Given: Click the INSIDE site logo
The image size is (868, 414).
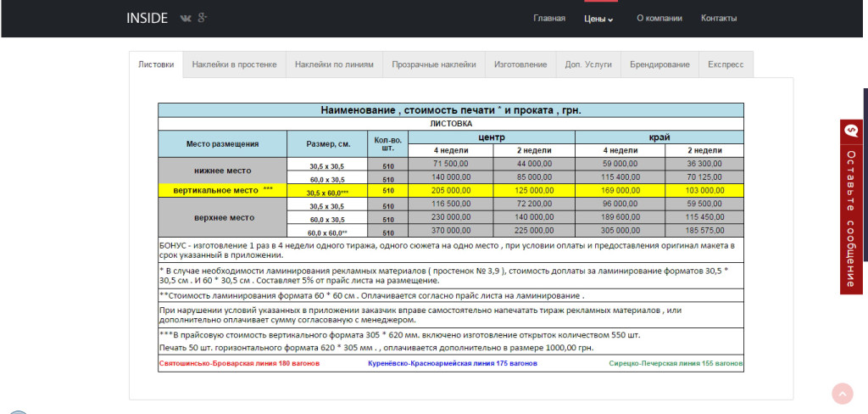Looking at the screenshot, I should [x=147, y=18].
